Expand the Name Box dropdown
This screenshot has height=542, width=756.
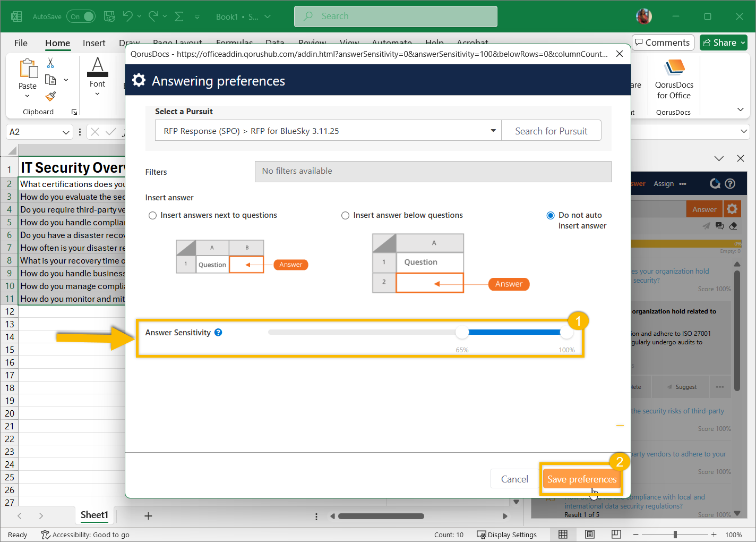click(x=66, y=132)
